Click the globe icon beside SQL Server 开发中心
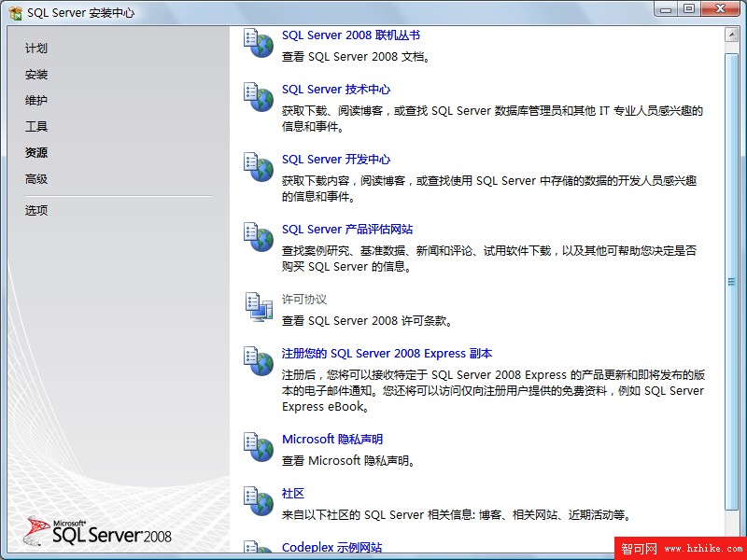Screen dimensions: 747x560 tap(259, 167)
